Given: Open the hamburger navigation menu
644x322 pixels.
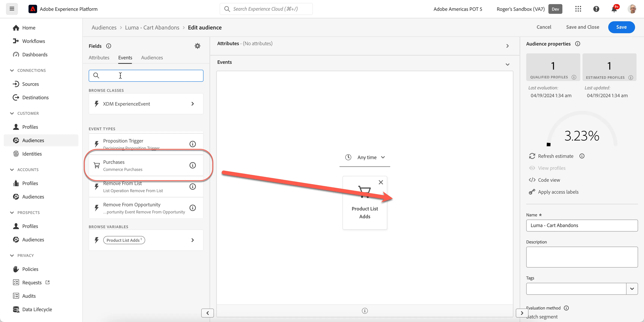Looking at the screenshot, I should pos(12,9).
